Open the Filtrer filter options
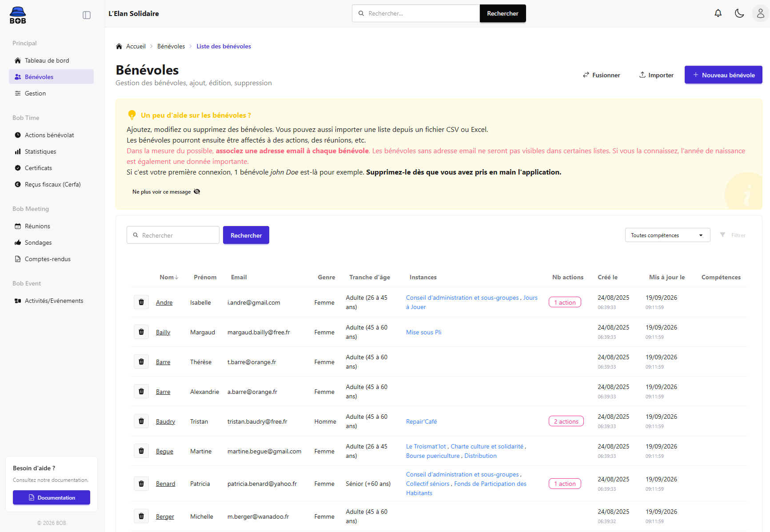This screenshot has width=770, height=532. (x=733, y=235)
